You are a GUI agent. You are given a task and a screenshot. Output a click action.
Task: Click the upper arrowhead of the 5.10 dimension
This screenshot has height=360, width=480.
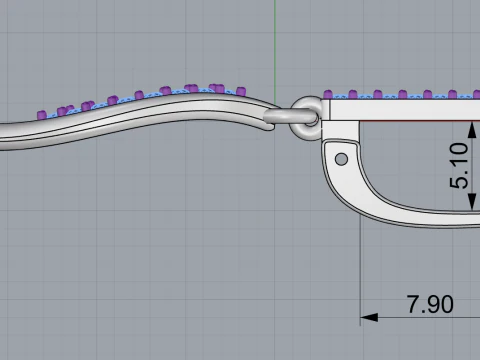tap(472, 130)
